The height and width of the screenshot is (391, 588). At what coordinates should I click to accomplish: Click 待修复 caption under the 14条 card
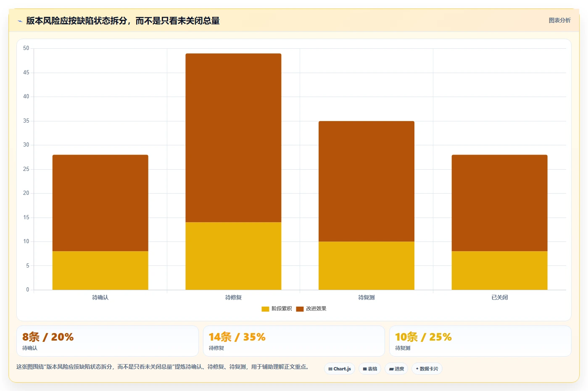[x=216, y=348]
